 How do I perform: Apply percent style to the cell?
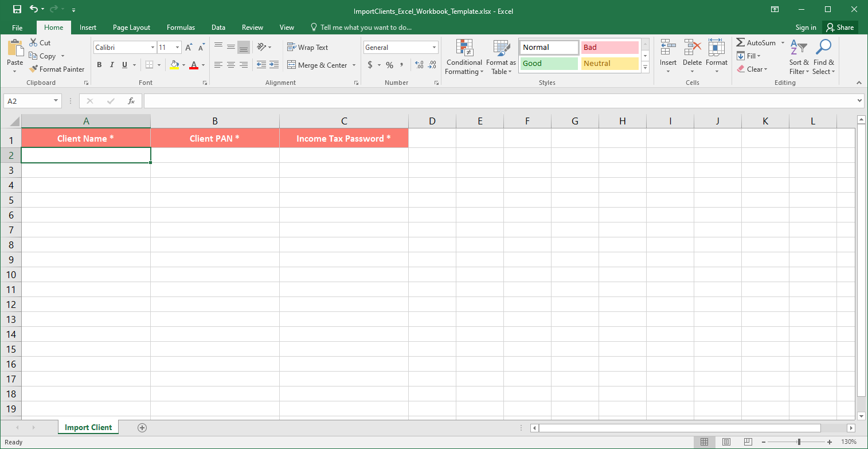(x=389, y=65)
